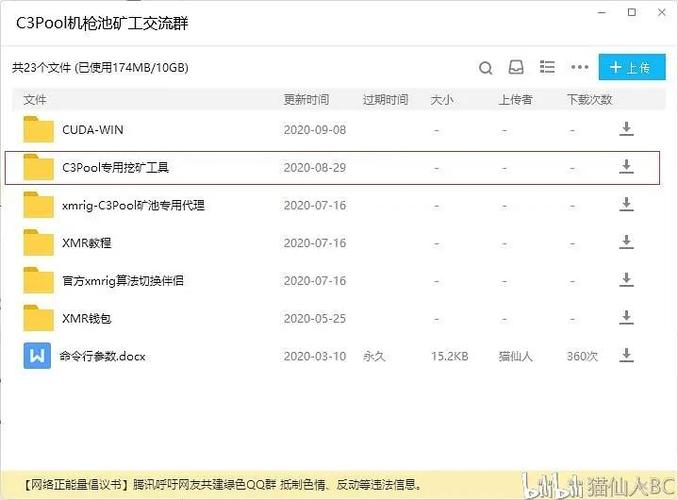Open the folder named 官方xmrig算法切换伴侣
This screenshot has width=678, height=500.
click(123, 281)
